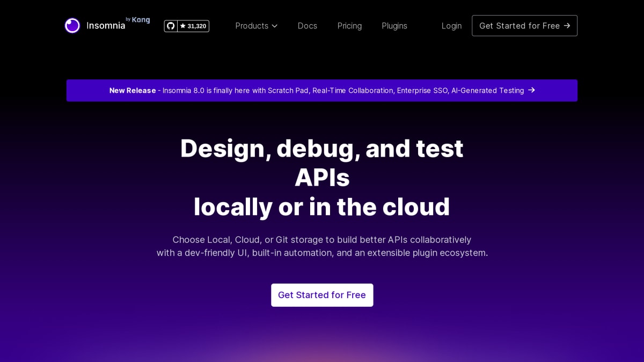This screenshot has width=644, height=362.
Task: Click the chevron next to Products
Action: pos(274,26)
